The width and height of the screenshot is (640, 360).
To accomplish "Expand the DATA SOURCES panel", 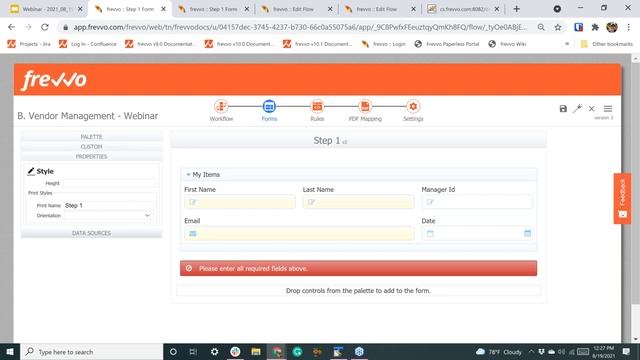I will coord(91,233).
